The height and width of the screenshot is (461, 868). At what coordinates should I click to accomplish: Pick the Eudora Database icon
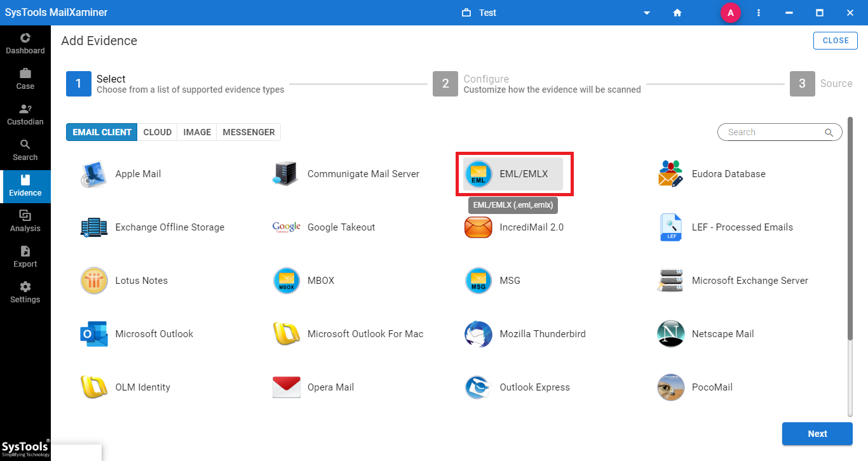point(670,174)
